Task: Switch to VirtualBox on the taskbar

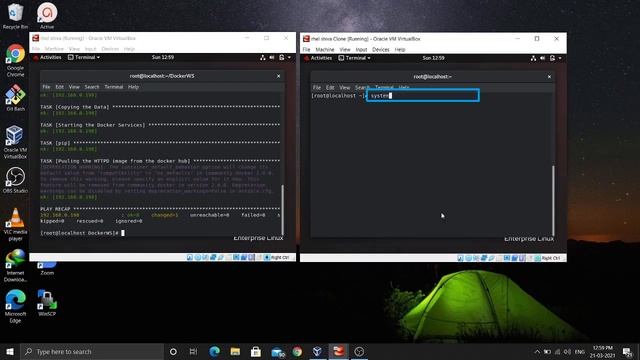Action: [318, 351]
